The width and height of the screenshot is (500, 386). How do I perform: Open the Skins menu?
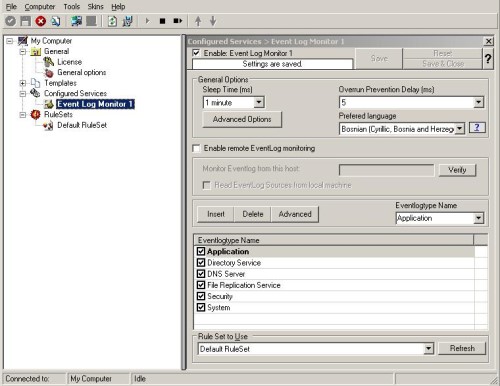pyautogui.click(x=95, y=7)
